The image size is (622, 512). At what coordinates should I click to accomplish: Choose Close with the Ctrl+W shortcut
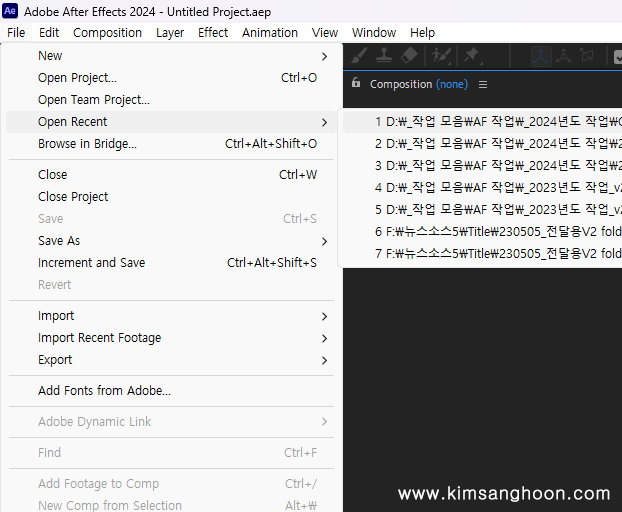(x=171, y=175)
